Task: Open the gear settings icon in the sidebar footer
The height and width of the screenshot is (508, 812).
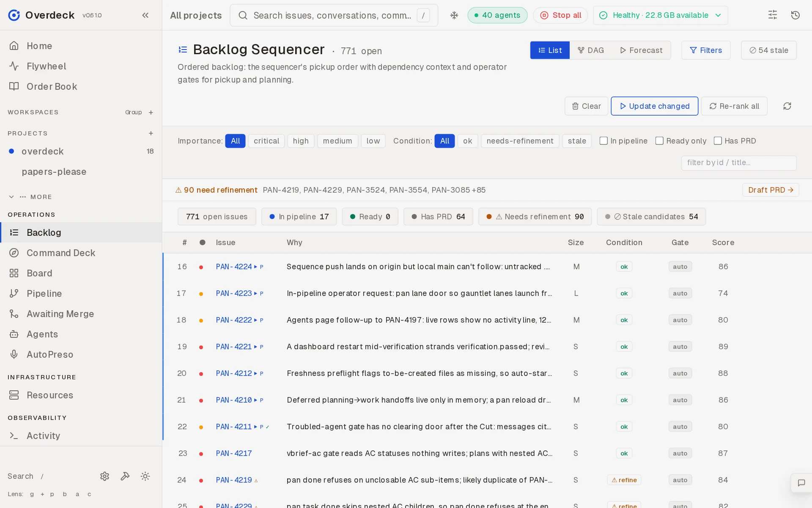Action: pos(105,476)
